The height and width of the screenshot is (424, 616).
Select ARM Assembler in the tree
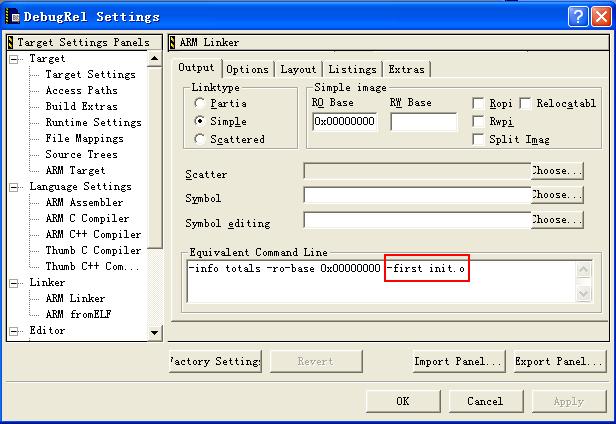click(x=84, y=203)
